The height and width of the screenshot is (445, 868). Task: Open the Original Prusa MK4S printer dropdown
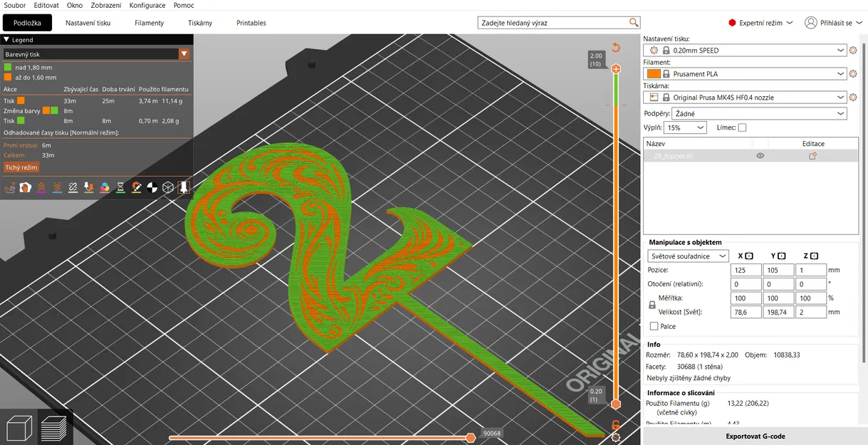click(745, 98)
